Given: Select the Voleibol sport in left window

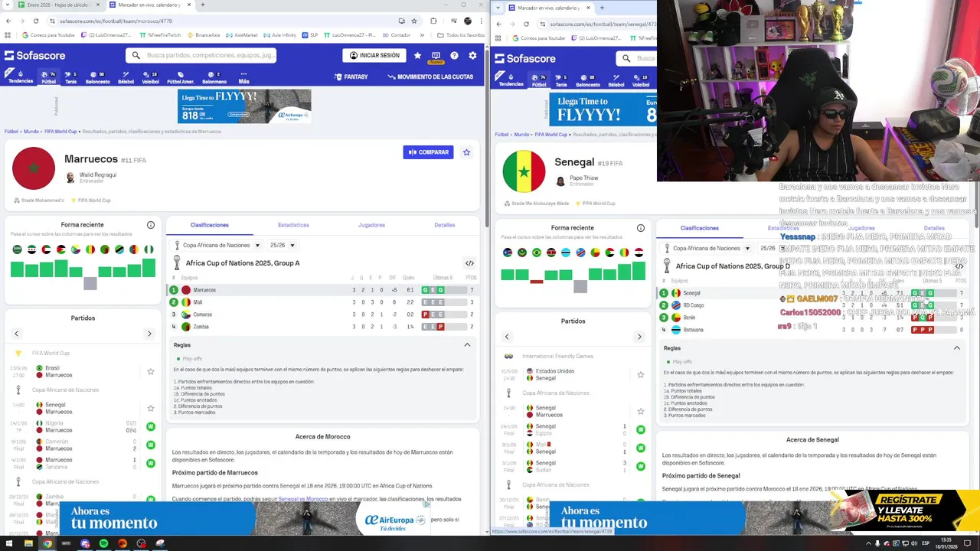Looking at the screenshot, I should (150, 77).
